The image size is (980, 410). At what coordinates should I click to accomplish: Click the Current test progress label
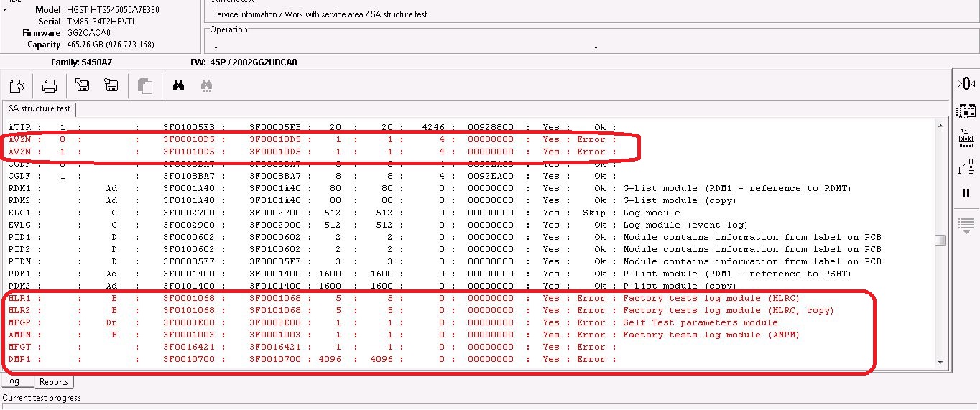pos(42,398)
